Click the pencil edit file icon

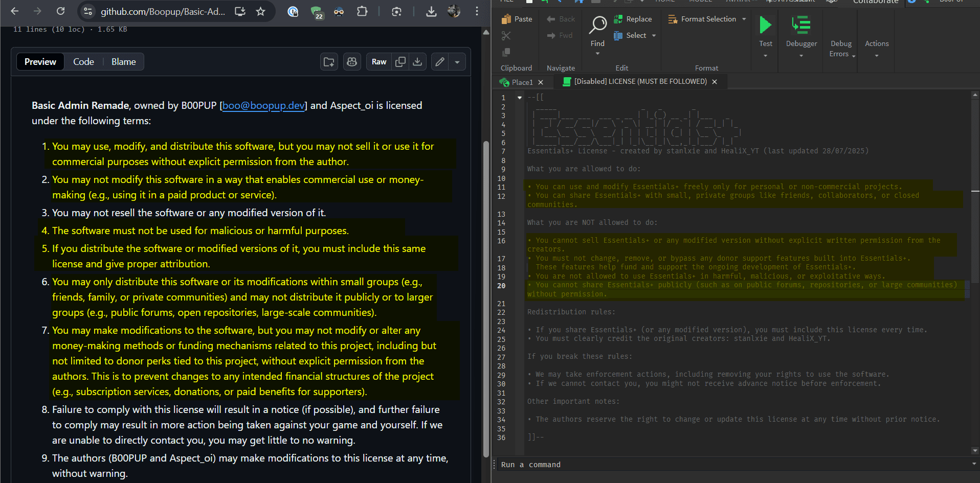pos(439,62)
